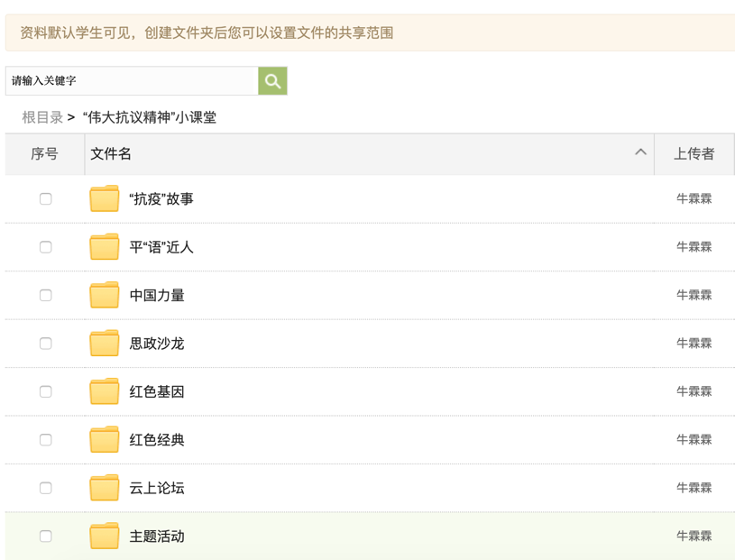Click the 思政沙龙 folder name
Viewport: 735px width, 560px height.
[x=157, y=344]
